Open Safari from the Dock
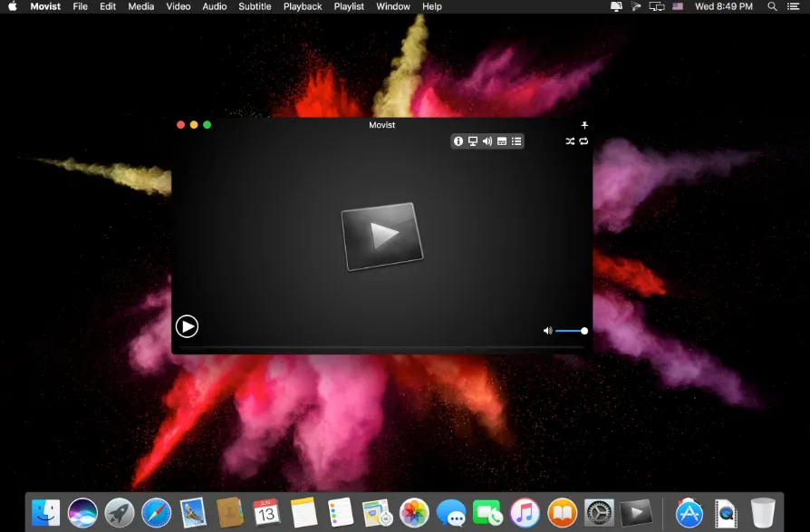The image size is (810, 532). pos(157,512)
